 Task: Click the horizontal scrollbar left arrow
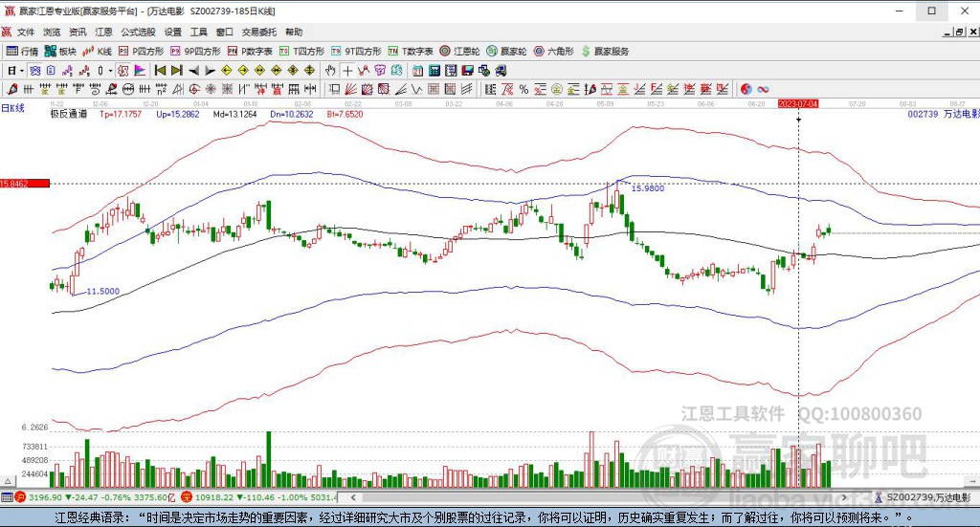tap(353, 497)
